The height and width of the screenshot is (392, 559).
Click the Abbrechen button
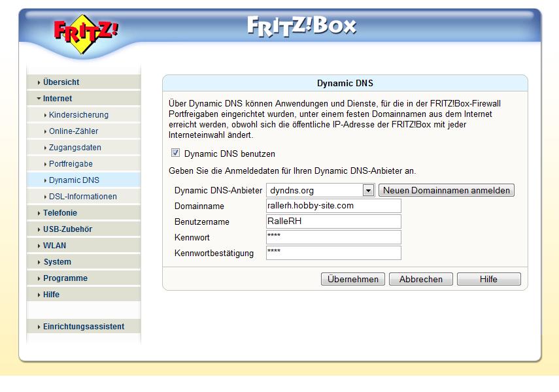[x=421, y=279]
